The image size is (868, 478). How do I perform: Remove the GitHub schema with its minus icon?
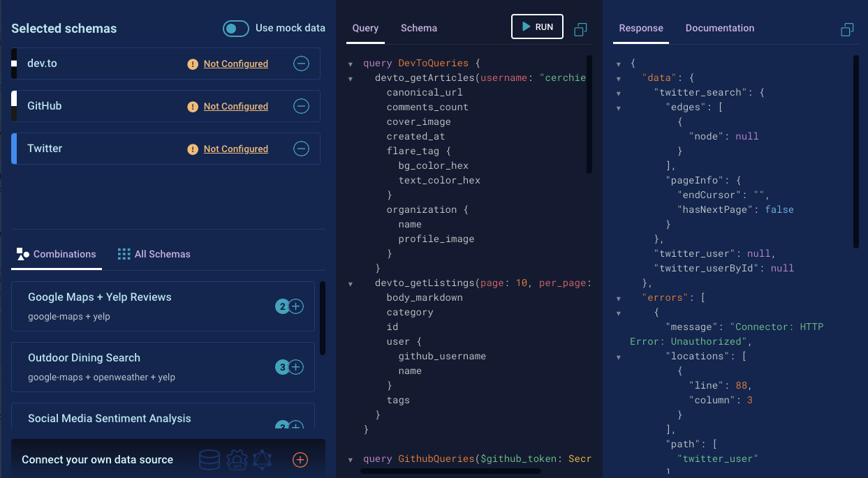tap(301, 106)
